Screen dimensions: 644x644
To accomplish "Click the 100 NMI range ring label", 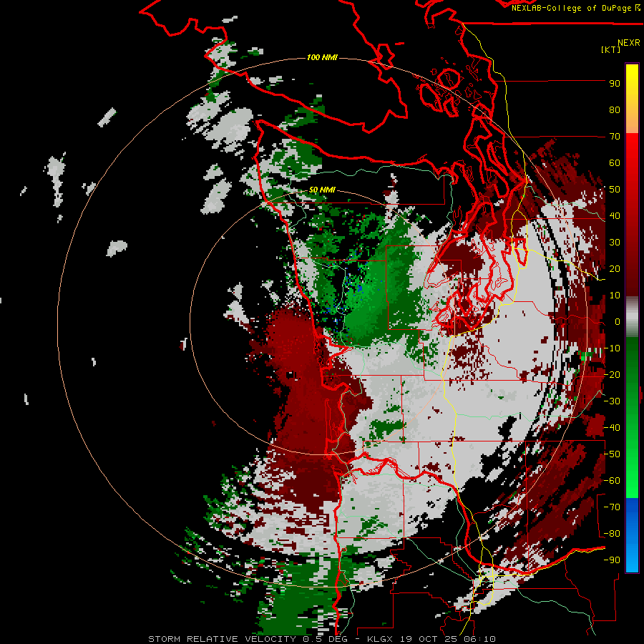I will 323,57.
